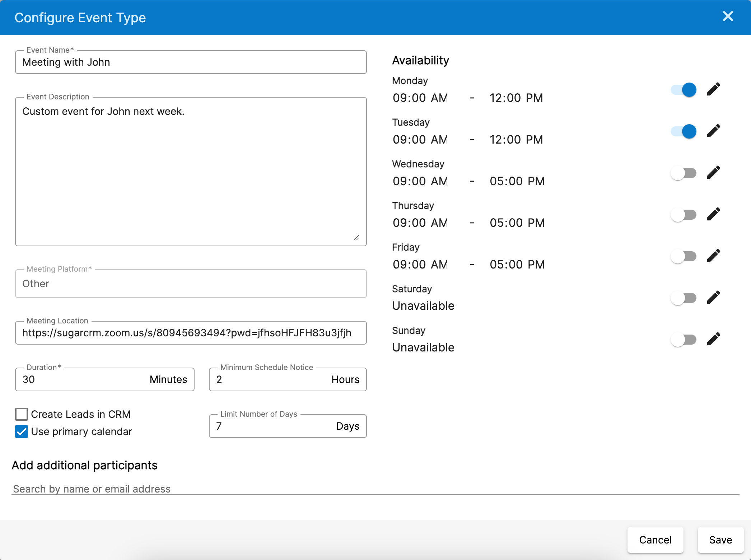Enable the Sunday availability toggle
Viewport: 751px width, 560px height.
click(x=684, y=340)
